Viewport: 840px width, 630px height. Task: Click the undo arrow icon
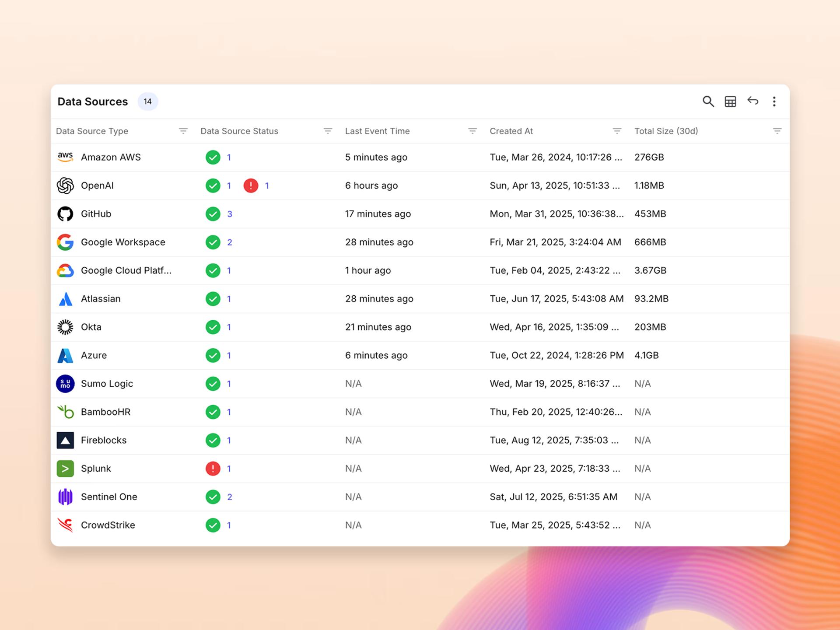pyautogui.click(x=752, y=101)
